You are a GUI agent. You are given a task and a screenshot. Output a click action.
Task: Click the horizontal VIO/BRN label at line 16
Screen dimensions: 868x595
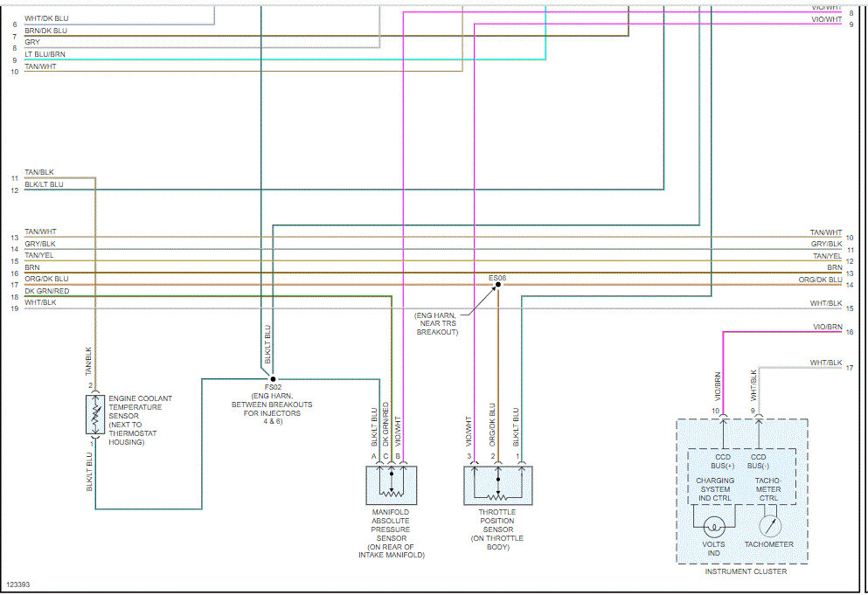(x=828, y=327)
